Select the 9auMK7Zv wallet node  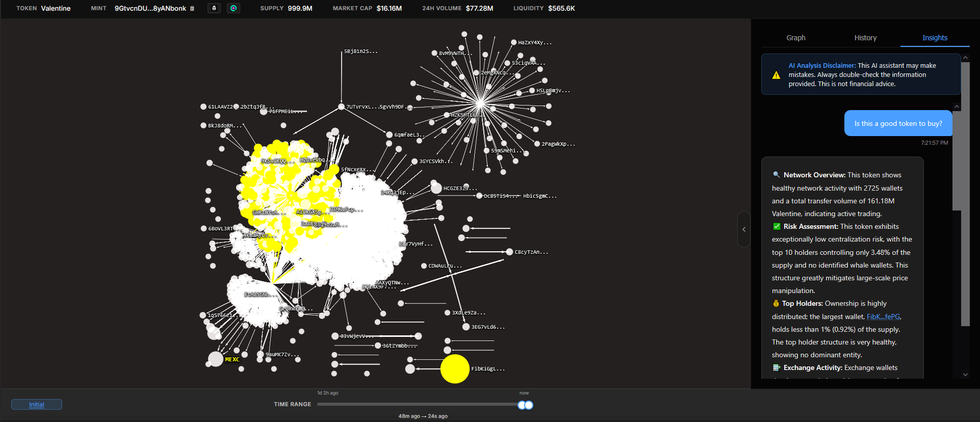click(x=261, y=354)
